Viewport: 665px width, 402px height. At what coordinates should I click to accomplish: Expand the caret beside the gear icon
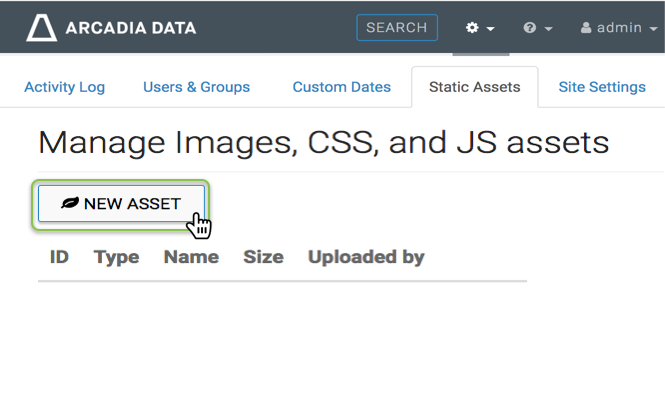coord(491,29)
